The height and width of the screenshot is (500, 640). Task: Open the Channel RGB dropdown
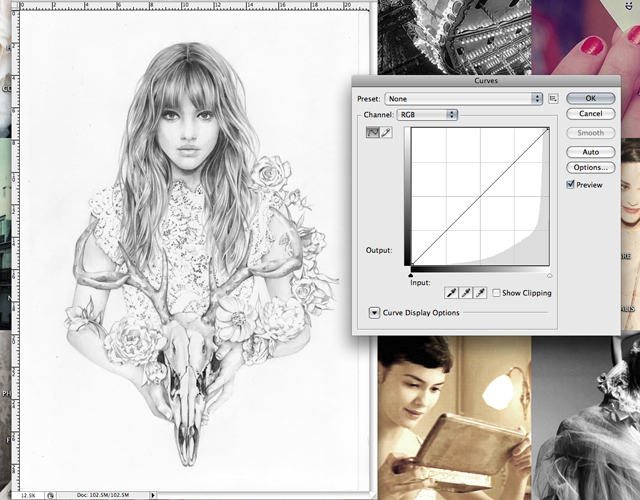pyautogui.click(x=427, y=115)
